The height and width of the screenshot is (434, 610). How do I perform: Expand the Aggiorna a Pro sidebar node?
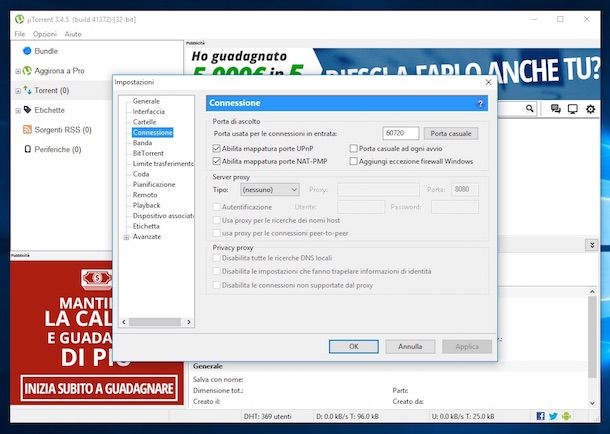tap(18, 71)
